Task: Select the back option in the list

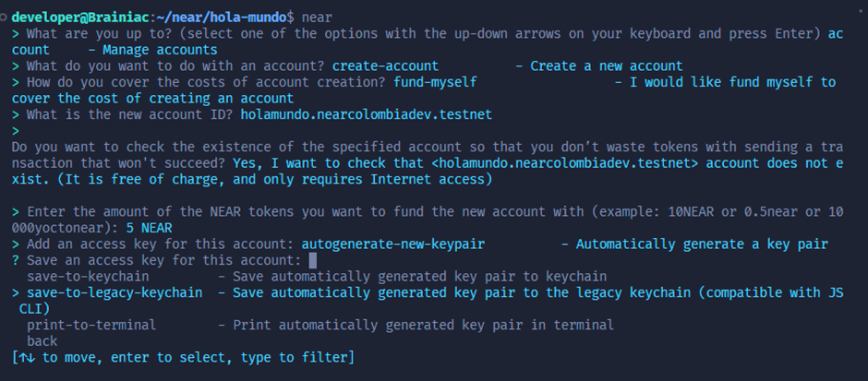Action: (x=42, y=340)
